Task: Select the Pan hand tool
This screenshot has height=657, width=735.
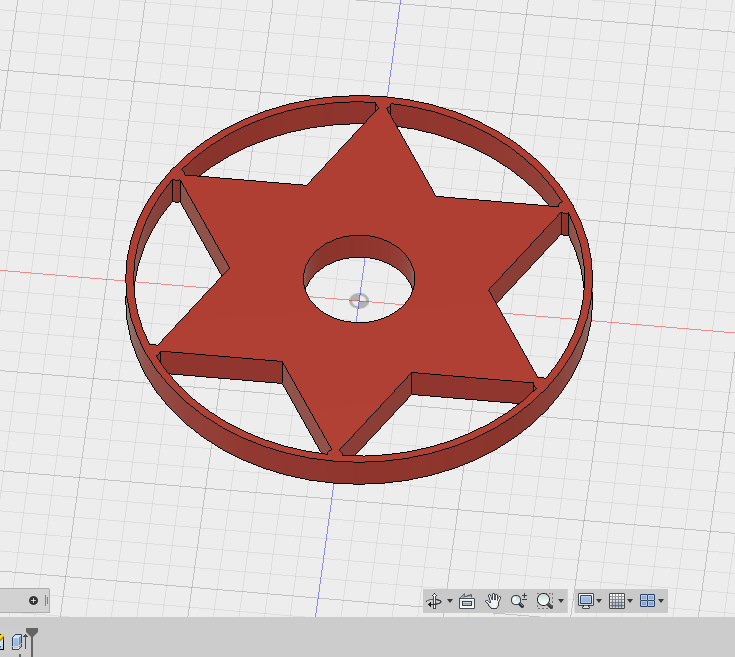Action: 493,601
